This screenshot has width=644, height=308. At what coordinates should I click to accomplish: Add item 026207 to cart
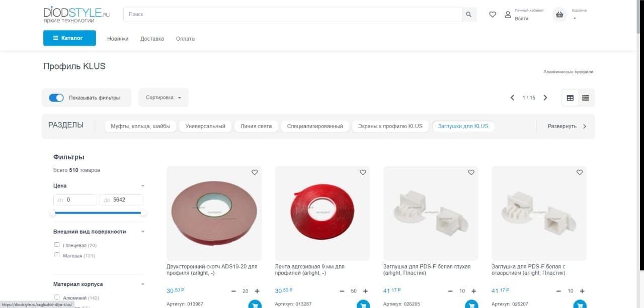tap(580, 304)
